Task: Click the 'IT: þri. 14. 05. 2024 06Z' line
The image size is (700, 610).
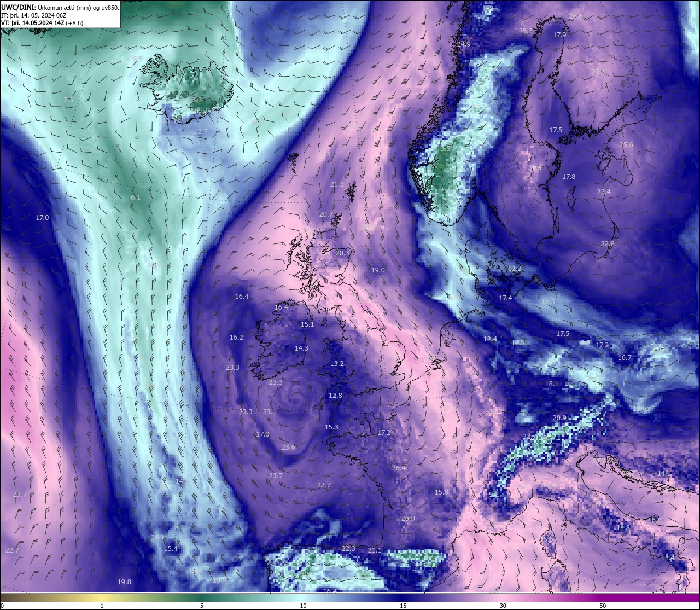Action: (x=33, y=15)
